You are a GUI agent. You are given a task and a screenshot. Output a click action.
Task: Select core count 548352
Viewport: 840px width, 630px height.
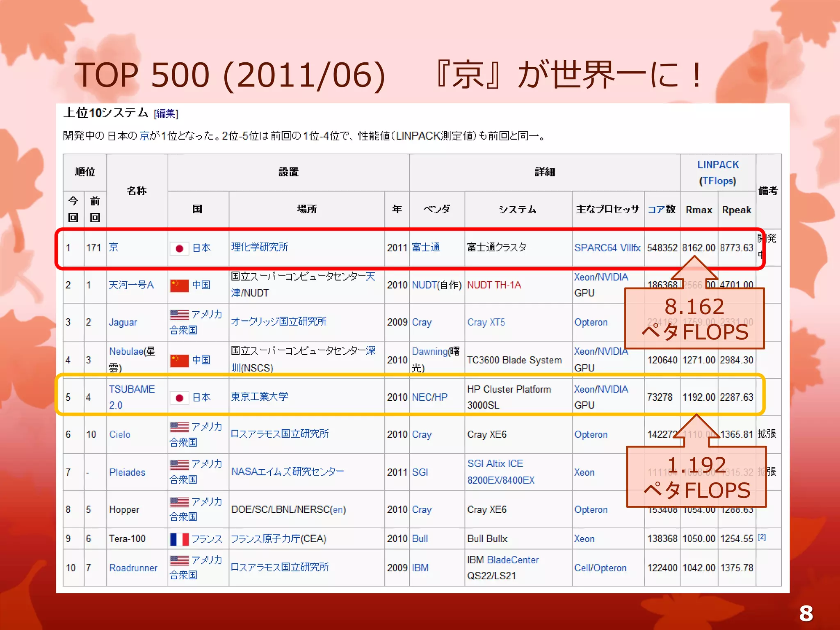[x=662, y=248]
